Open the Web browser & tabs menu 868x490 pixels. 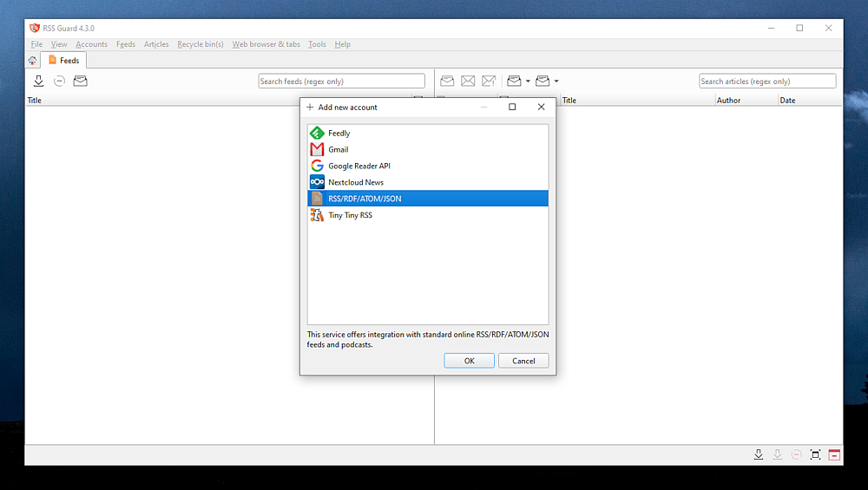click(x=266, y=44)
